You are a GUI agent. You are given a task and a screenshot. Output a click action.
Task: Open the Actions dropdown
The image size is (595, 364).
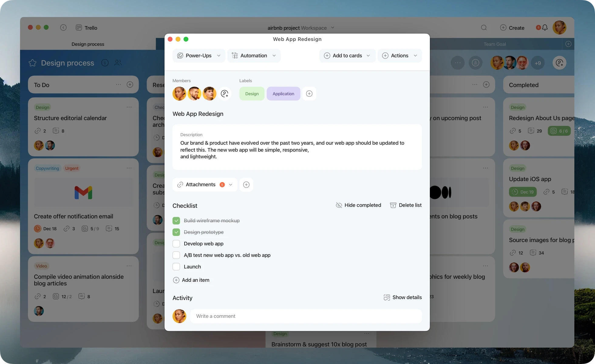399,56
